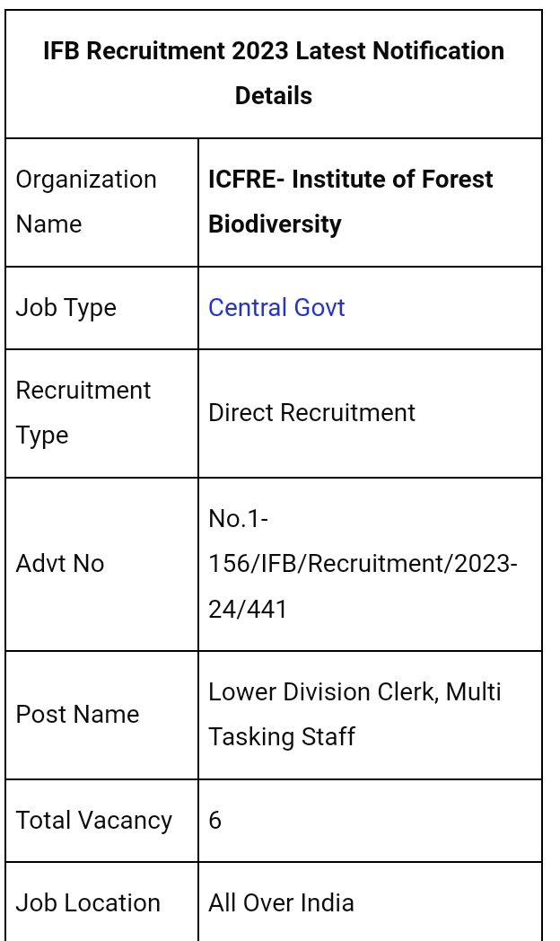
Task: Click the Job Location label cell
Action: point(102,903)
